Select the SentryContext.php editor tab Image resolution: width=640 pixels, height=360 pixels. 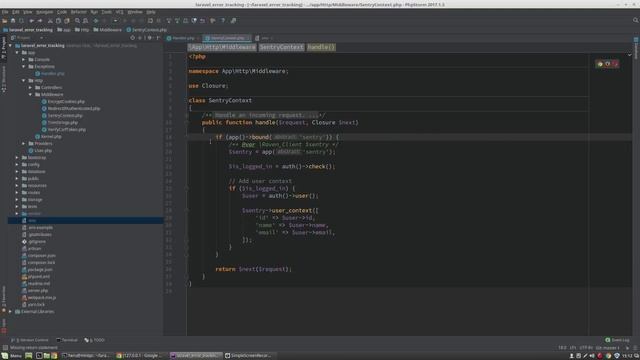click(x=227, y=38)
